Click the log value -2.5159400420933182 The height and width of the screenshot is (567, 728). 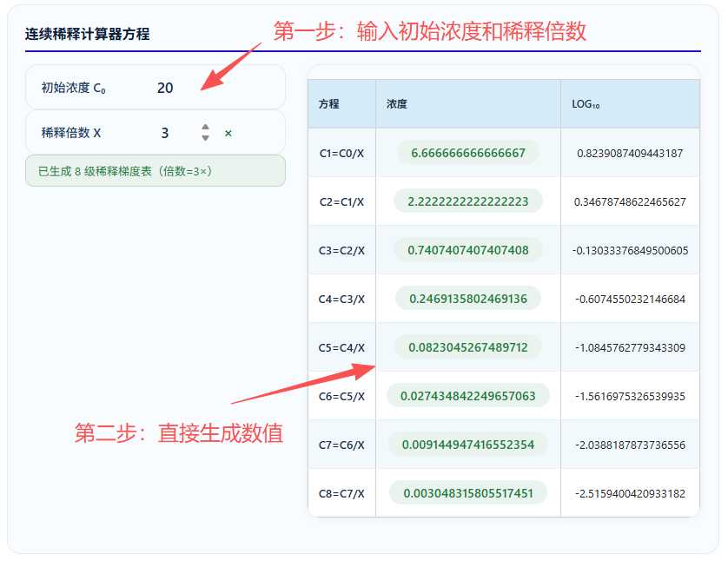click(630, 493)
